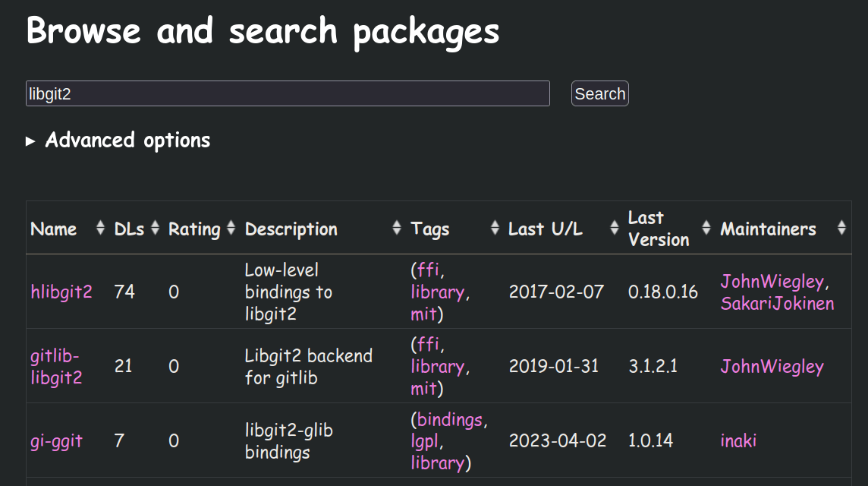Open the gitlib-libgit2 package link
This screenshot has height=486, width=868.
tap(56, 366)
